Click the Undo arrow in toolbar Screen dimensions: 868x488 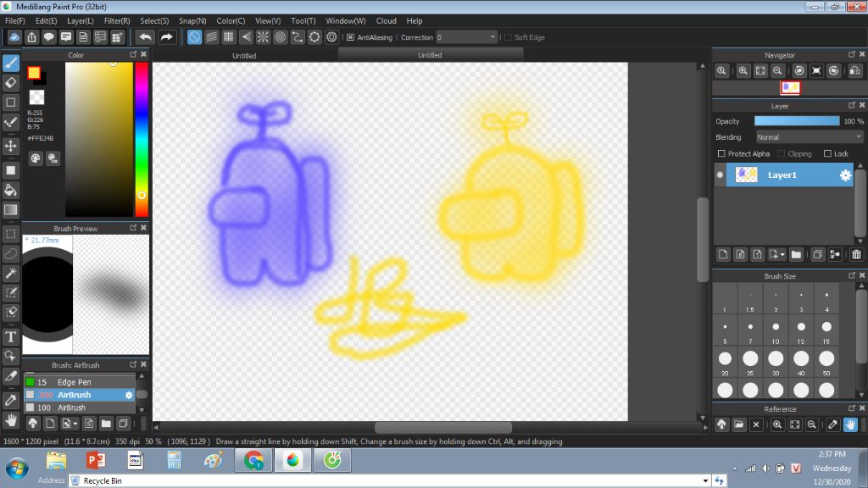coord(146,37)
